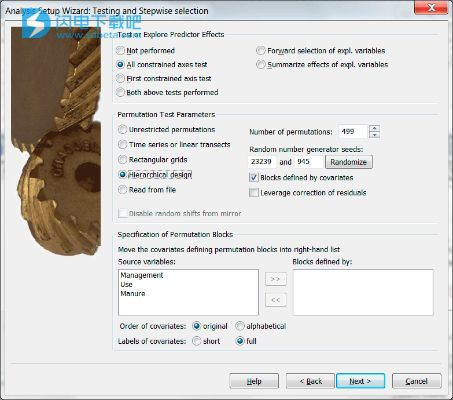Click inside the Blocks defined by list
This screenshot has height=400, width=453.
click(363, 292)
